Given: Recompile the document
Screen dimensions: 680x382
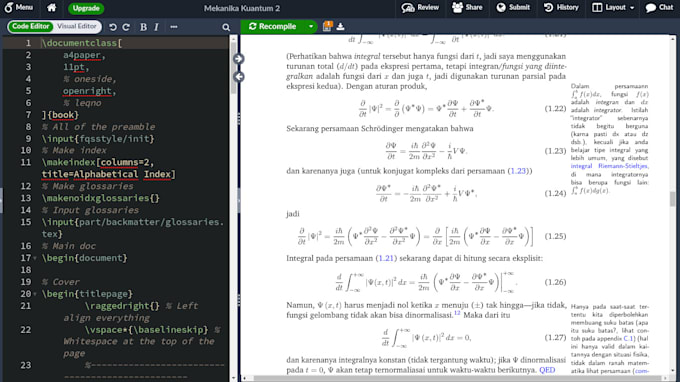Looking at the screenshot, I should [273, 26].
